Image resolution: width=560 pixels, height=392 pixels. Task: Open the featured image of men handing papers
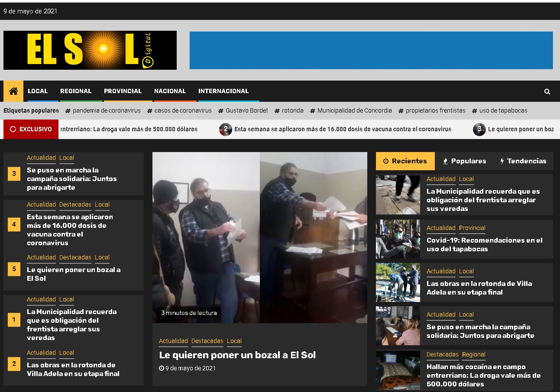tap(260, 237)
